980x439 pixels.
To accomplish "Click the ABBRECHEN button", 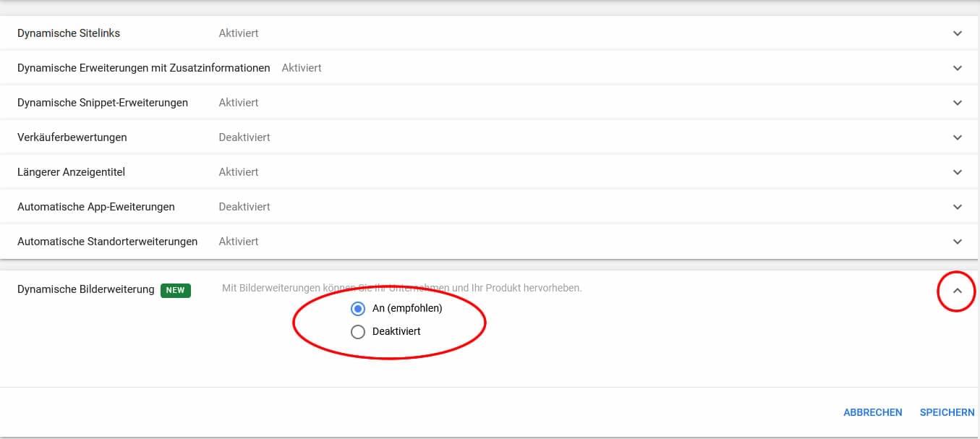I will [x=873, y=412].
